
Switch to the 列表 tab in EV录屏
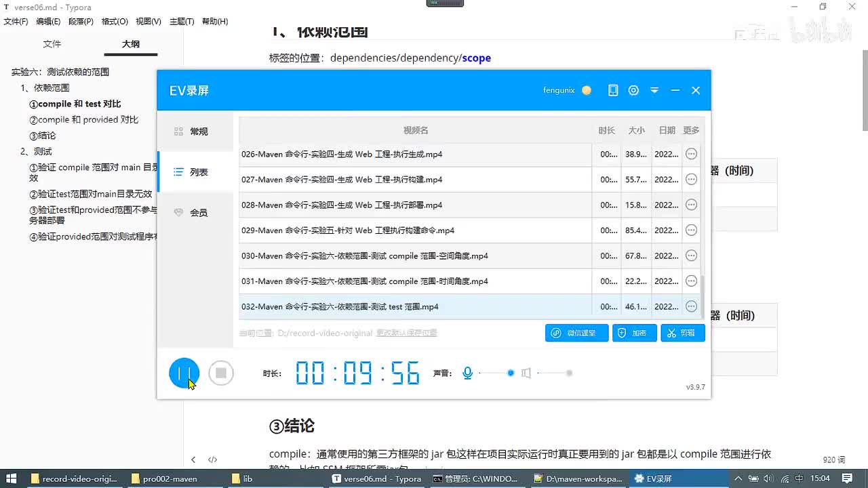[x=195, y=172]
